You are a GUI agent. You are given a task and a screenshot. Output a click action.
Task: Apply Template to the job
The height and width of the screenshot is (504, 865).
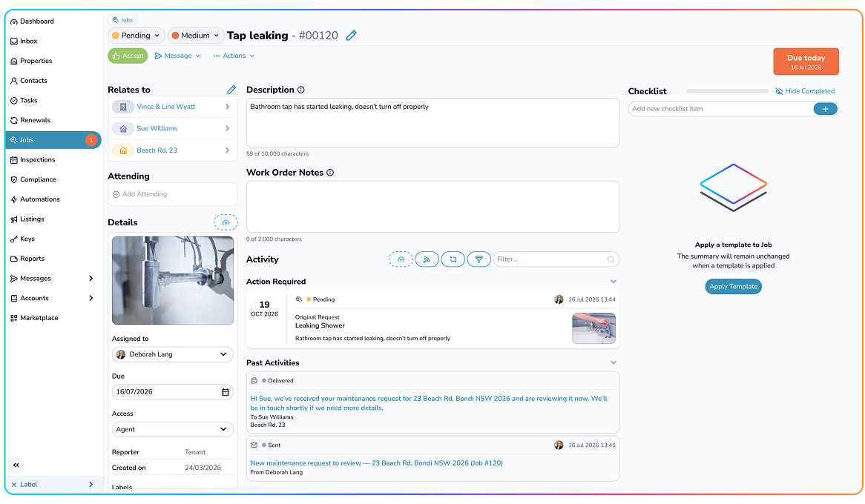click(733, 287)
